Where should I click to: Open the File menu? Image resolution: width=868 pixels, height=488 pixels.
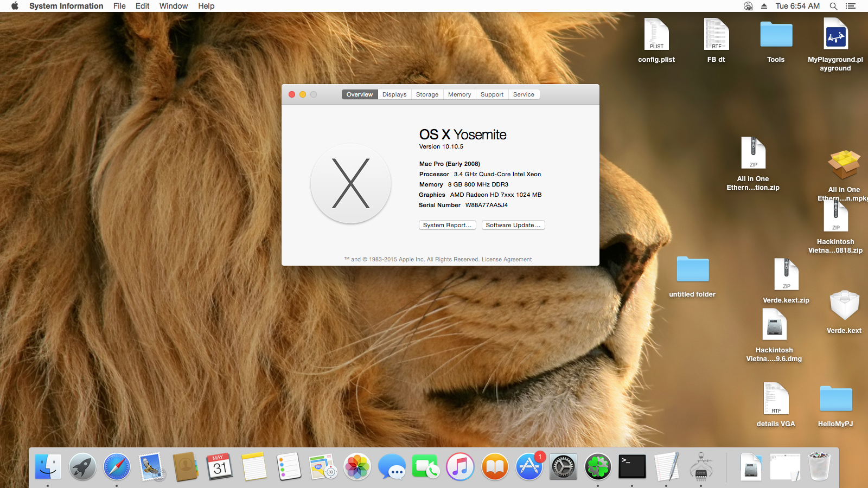119,6
